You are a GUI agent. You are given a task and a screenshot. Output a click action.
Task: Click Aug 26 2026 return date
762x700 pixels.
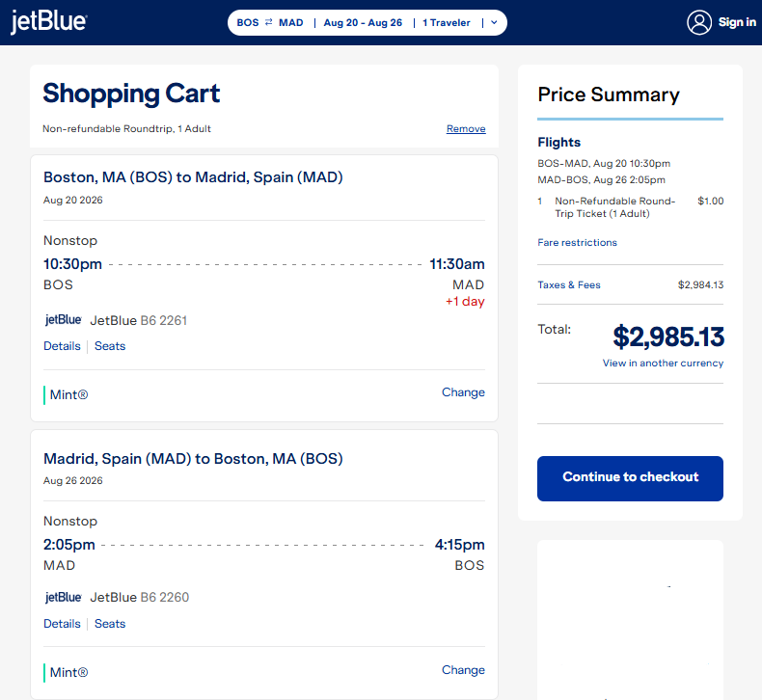pos(73,480)
